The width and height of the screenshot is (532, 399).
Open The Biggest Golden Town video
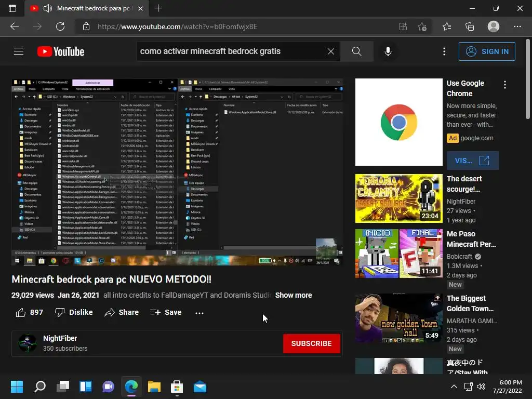(x=398, y=318)
